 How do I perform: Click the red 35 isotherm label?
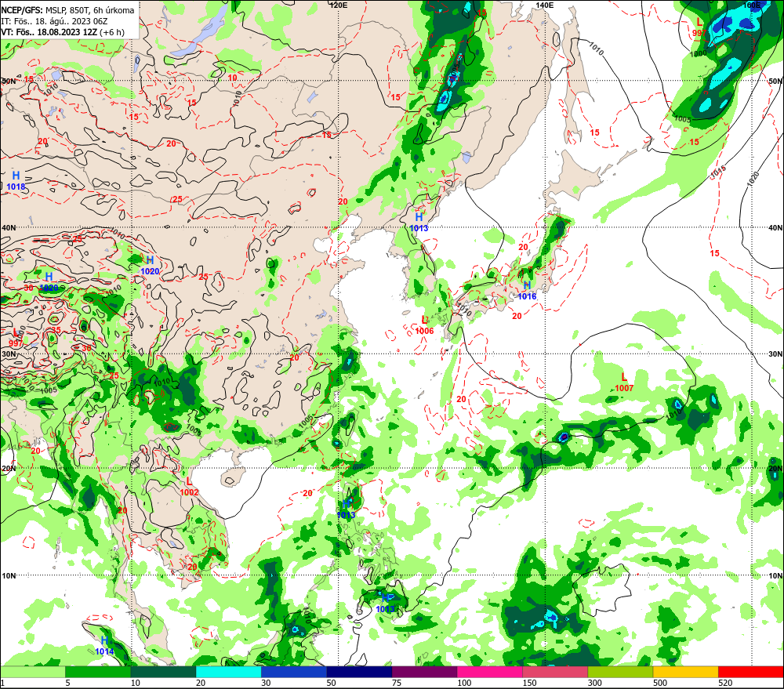point(56,331)
